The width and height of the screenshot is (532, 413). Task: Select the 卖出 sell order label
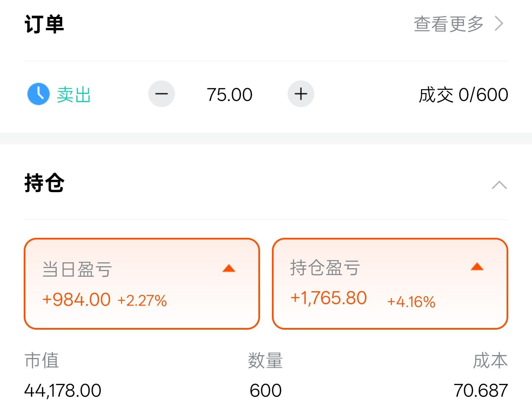[74, 95]
